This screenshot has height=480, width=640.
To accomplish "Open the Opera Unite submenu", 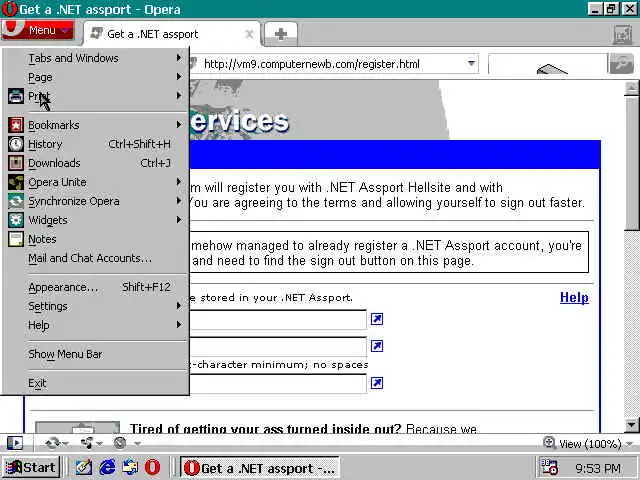I will tap(96, 182).
